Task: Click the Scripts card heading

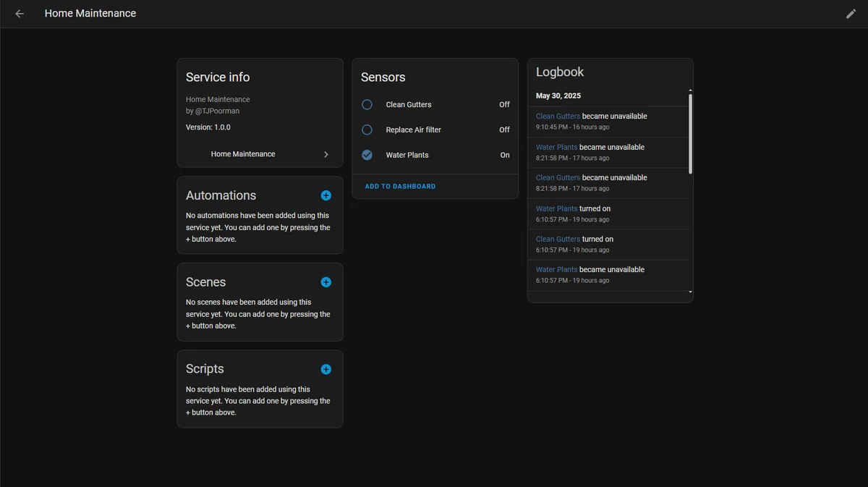Action: 205,369
